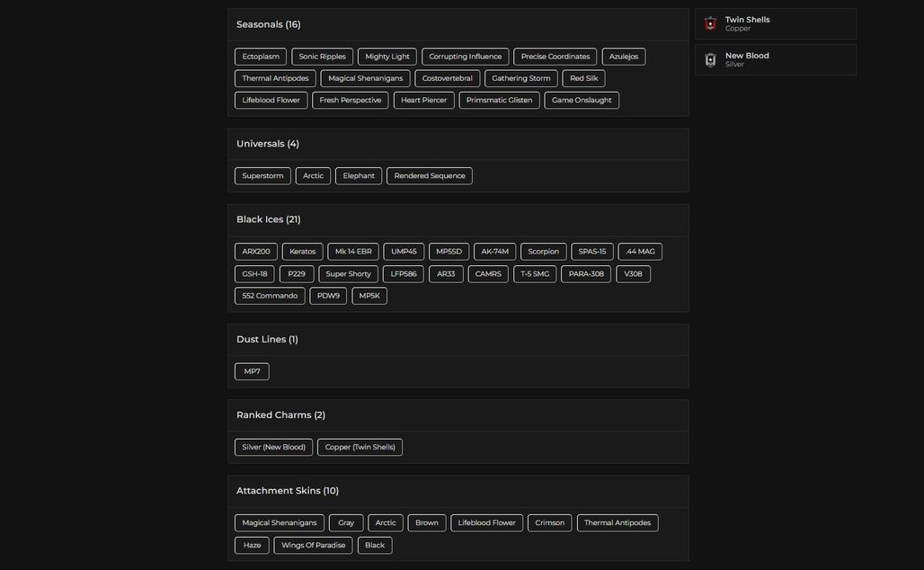Click the Silver (New Blood) charm tag
The width and height of the screenshot is (924, 570).
click(273, 448)
